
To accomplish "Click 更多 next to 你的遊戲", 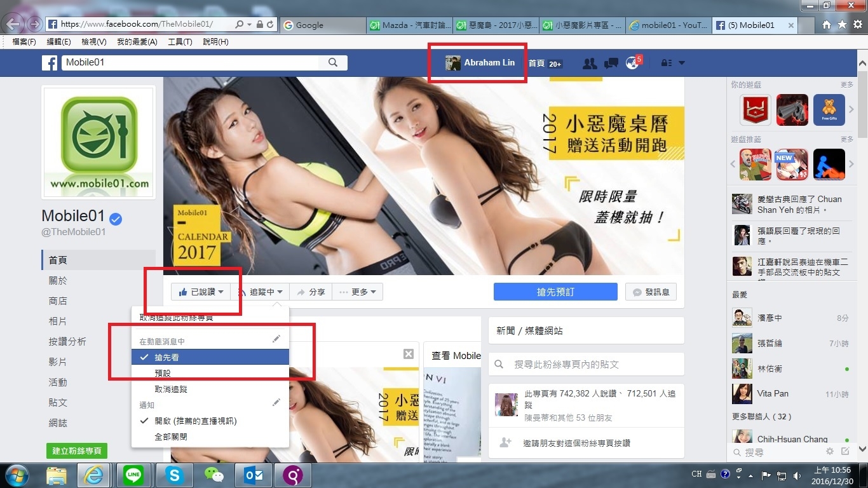I will 847,85.
